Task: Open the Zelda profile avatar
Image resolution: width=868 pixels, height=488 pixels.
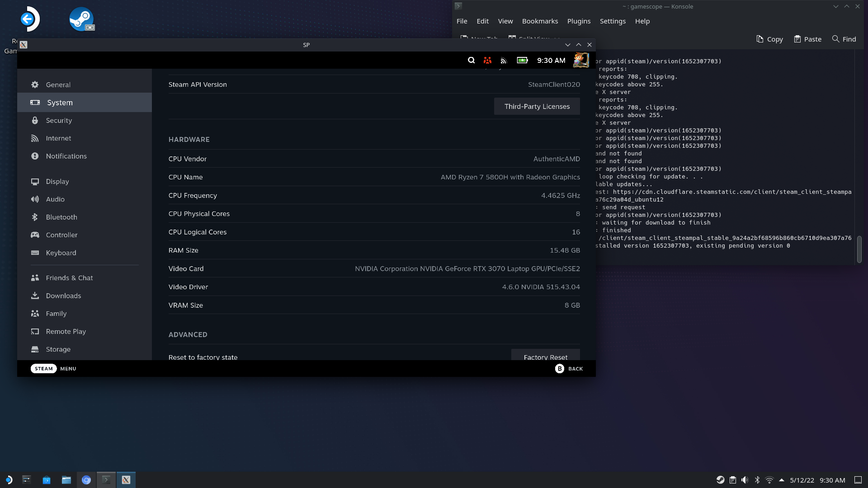Action: point(581,60)
